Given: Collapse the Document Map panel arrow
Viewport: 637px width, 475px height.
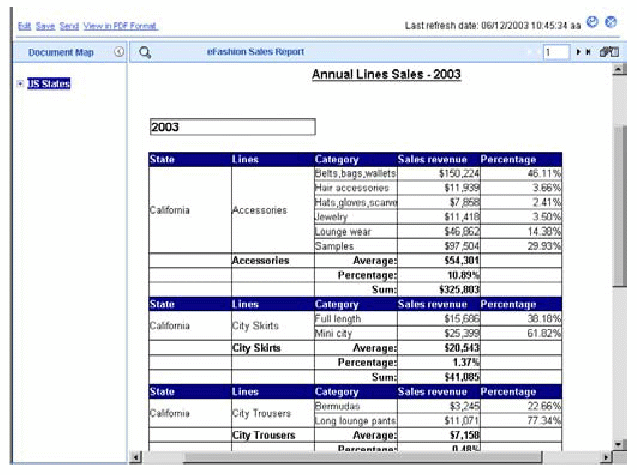Looking at the screenshot, I should click(119, 52).
